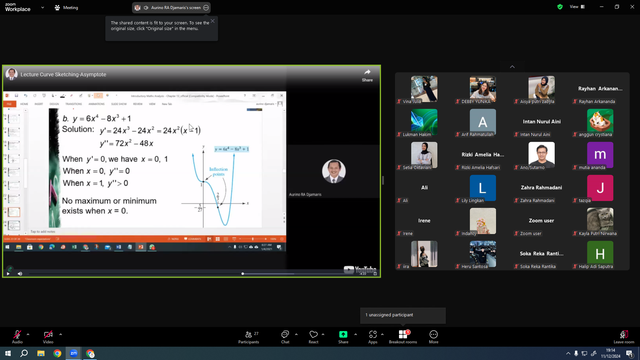Open Windows taskbar search
The height and width of the screenshot is (360, 640).
click(x=24, y=353)
